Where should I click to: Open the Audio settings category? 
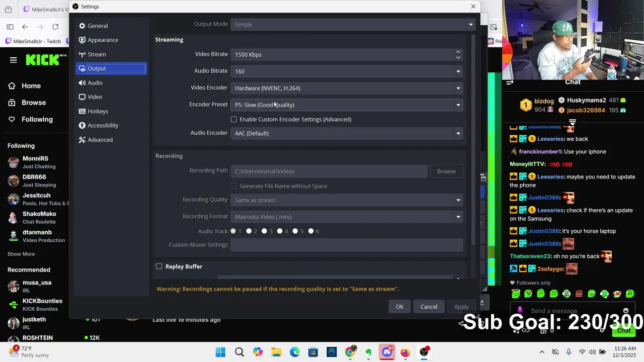[111, 82]
